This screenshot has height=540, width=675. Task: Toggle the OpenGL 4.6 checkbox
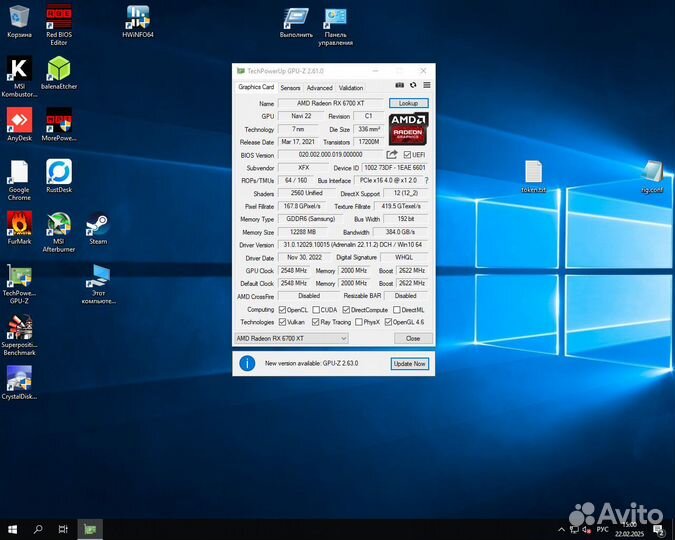388,322
